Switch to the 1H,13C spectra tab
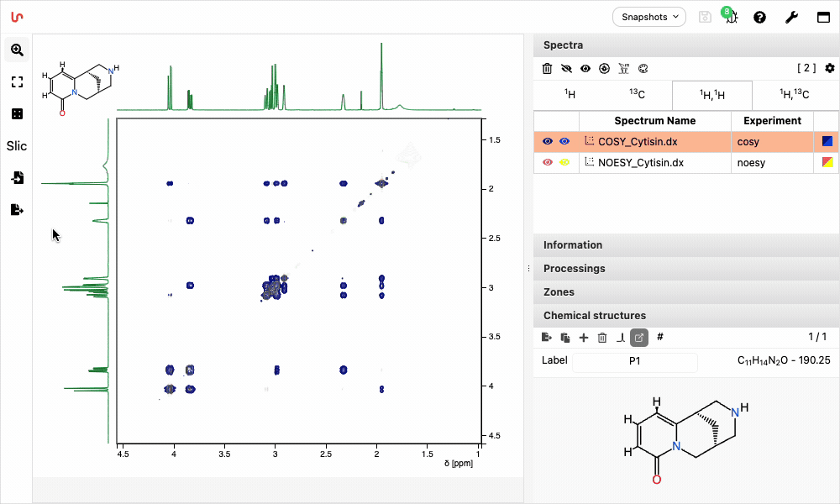The width and height of the screenshot is (840, 504). pyautogui.click(x=795, y=95)
